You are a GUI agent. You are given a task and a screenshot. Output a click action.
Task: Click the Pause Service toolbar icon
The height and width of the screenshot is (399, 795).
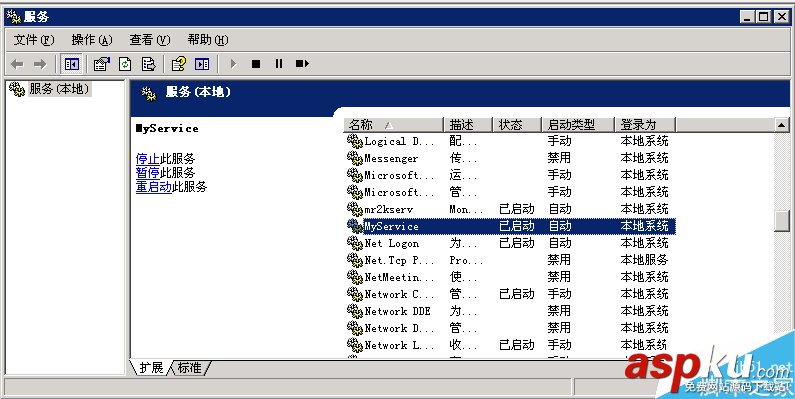pyautogui.click(x=279, y=64)
